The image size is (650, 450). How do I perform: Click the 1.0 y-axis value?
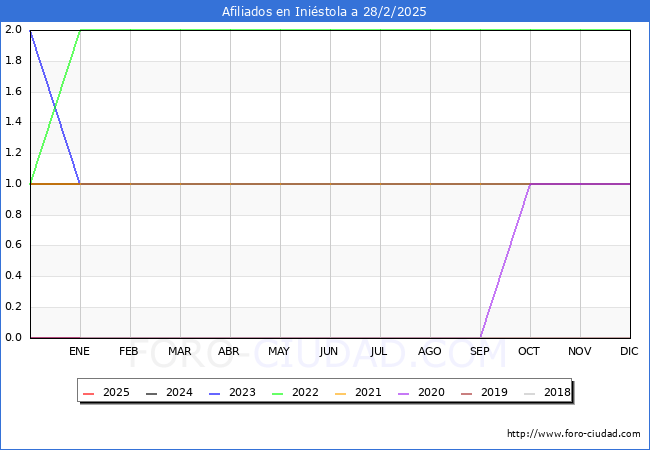(x=13, y=184)
